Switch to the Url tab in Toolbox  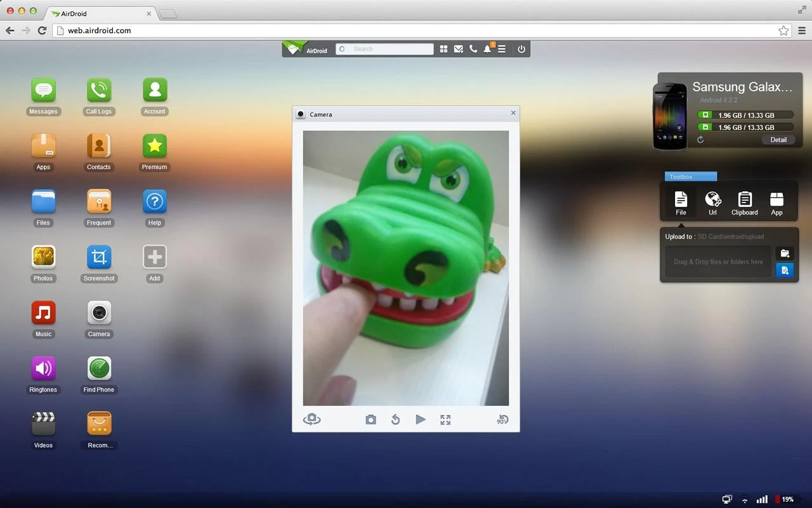(712, 202)
